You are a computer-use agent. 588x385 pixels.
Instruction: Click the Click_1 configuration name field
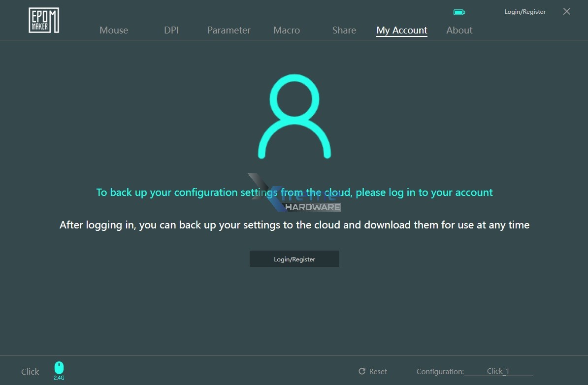498,371
